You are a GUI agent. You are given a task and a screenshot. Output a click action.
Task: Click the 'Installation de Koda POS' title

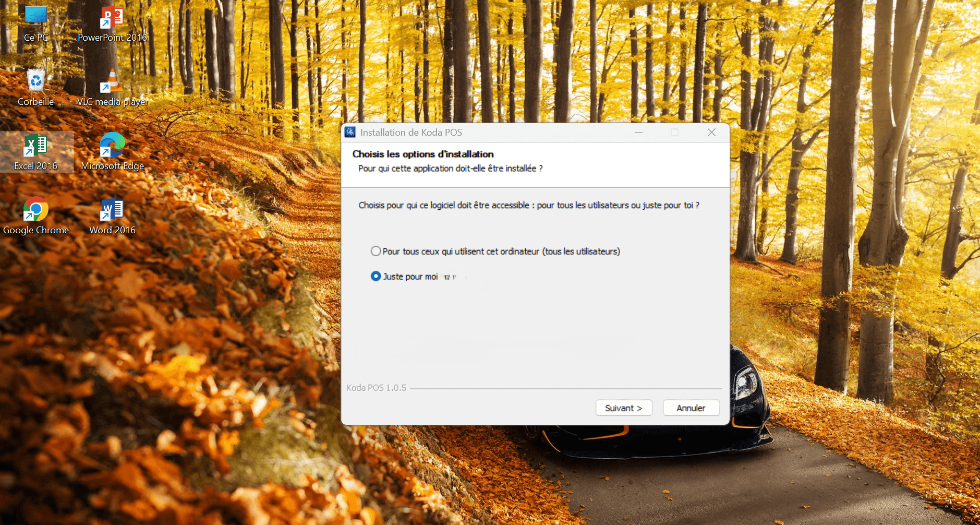coord(411,133)
